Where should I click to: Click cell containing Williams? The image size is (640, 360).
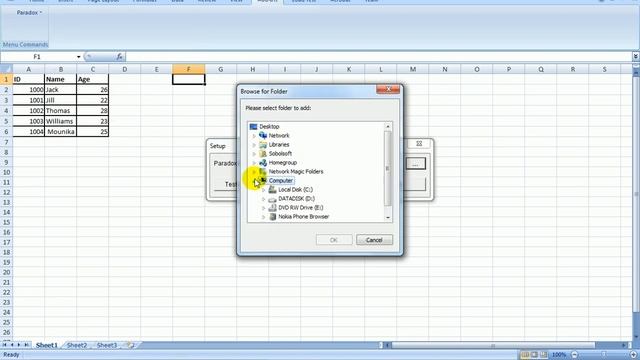click(x=60, y=121)
